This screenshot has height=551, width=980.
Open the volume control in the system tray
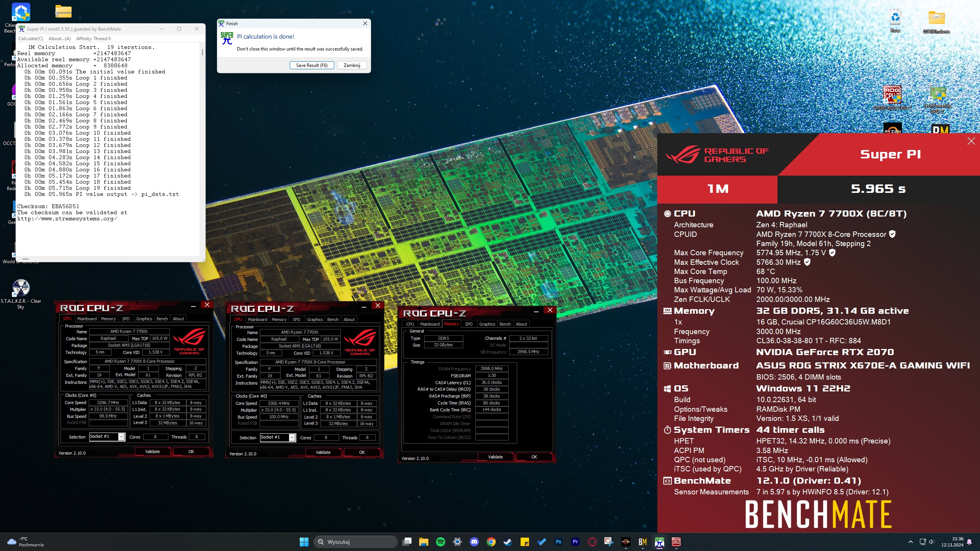[x=931, y=541]
